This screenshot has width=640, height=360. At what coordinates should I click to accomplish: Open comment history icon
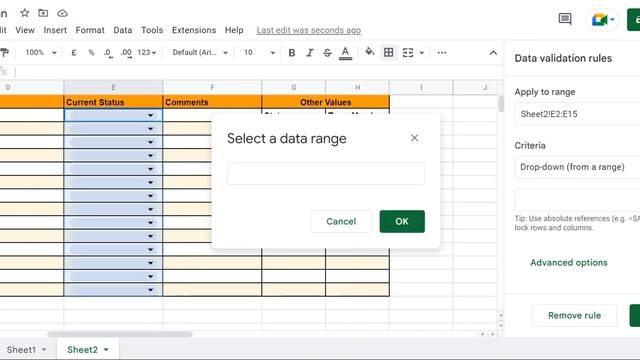[x=565, y=19]
